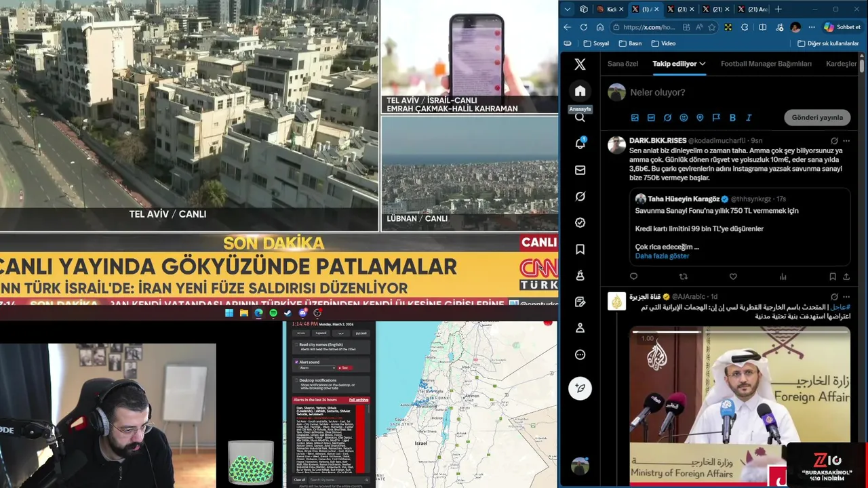
Task: Click the round compose post button
Action: coord(580,388)
